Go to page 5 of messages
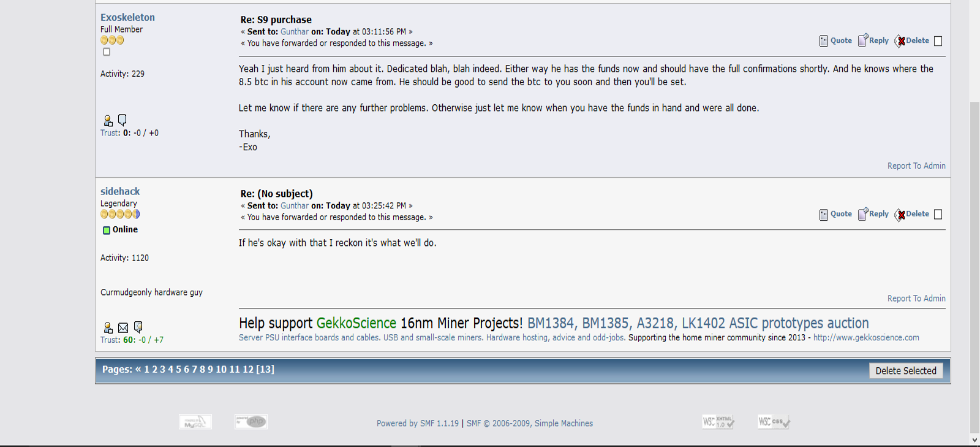The width and height of the screenshot is (980, 447). pos(178,369)
